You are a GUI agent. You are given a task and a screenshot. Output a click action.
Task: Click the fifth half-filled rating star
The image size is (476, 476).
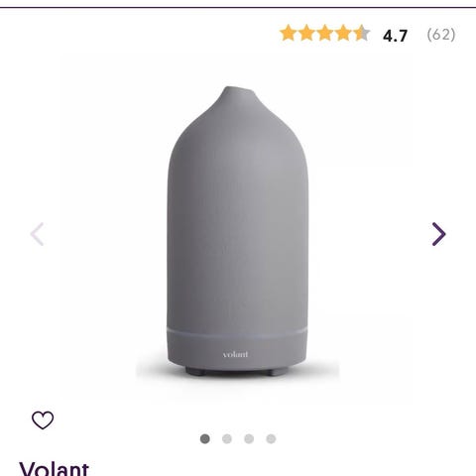tap(362, 33)
